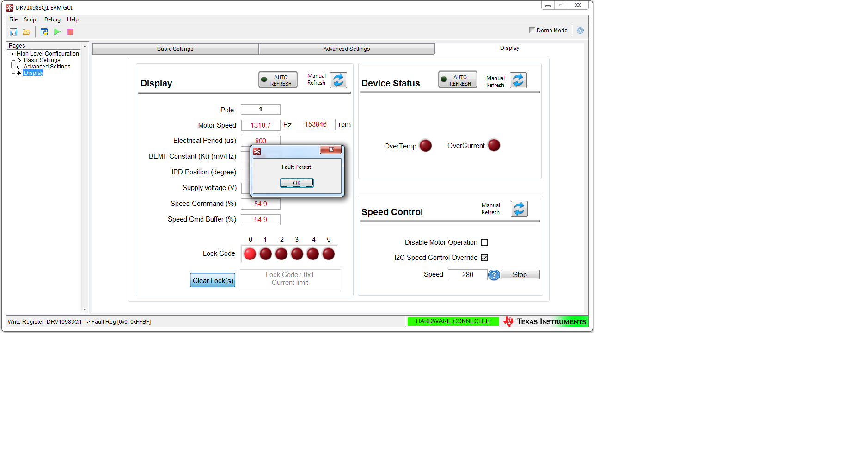
Task: Open the Help menu
Action: coord(73,19)
